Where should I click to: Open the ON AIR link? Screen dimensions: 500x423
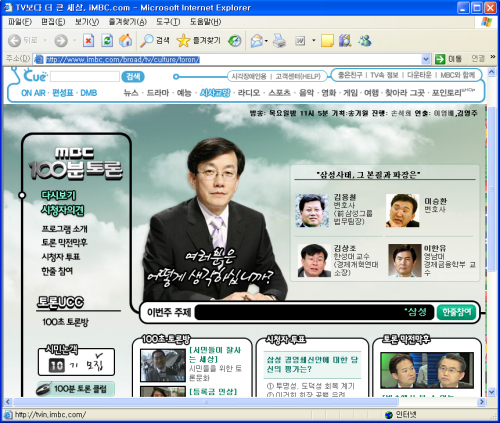click(33, 93)
